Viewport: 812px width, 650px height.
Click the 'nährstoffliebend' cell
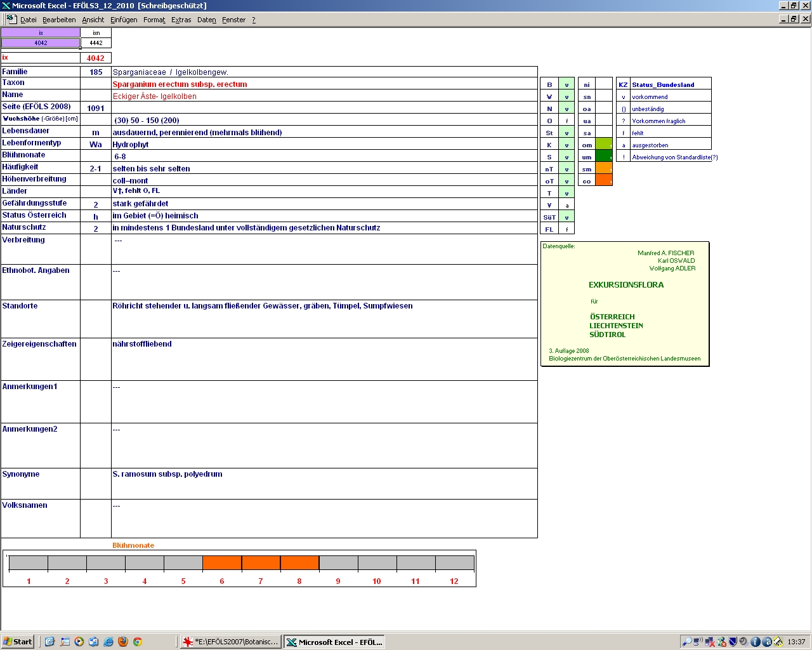pos(324,359)
